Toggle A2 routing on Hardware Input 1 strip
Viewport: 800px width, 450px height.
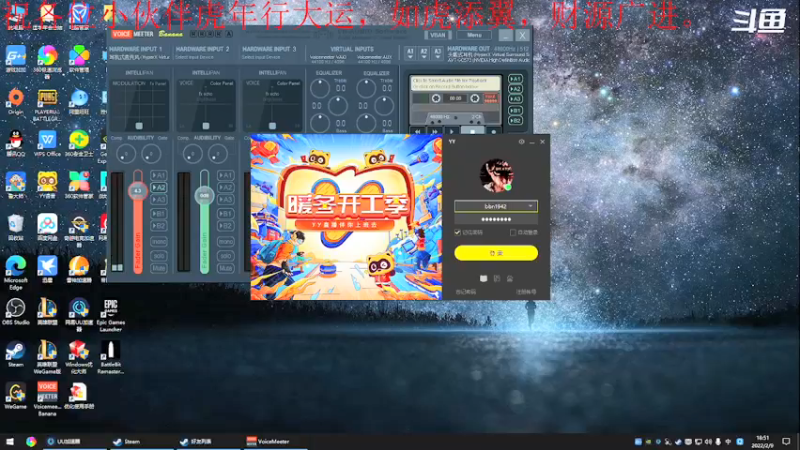point(159,187)
